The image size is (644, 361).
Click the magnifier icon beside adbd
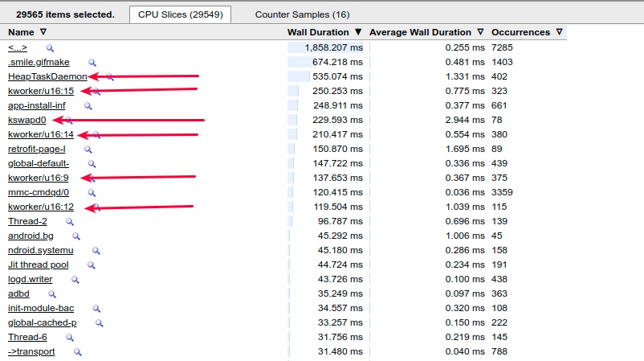(x=52, y=294)
